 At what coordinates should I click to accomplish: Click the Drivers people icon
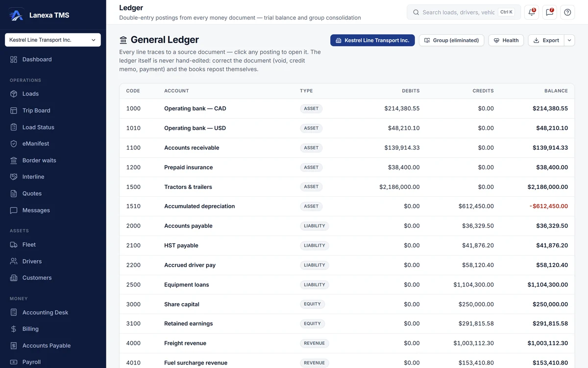14,261
